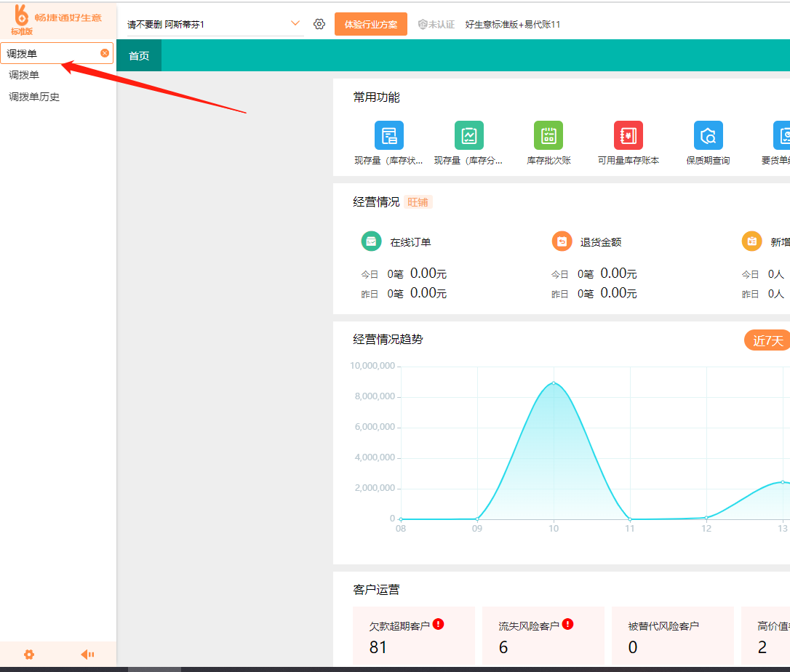Click the red alert icon beside 流失风险客户

[x=567, y=624]
